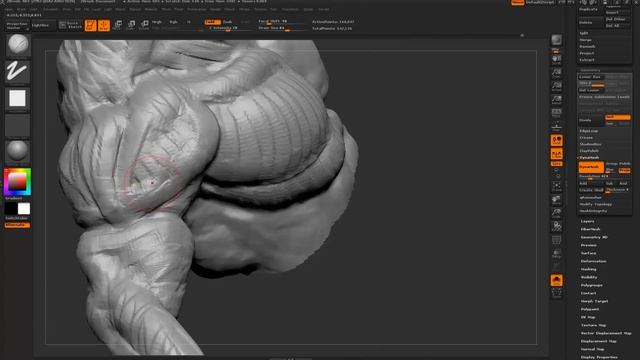Expand the Morph Target section
This screenshot has height=360, width=640.
[x=594, y=301]
